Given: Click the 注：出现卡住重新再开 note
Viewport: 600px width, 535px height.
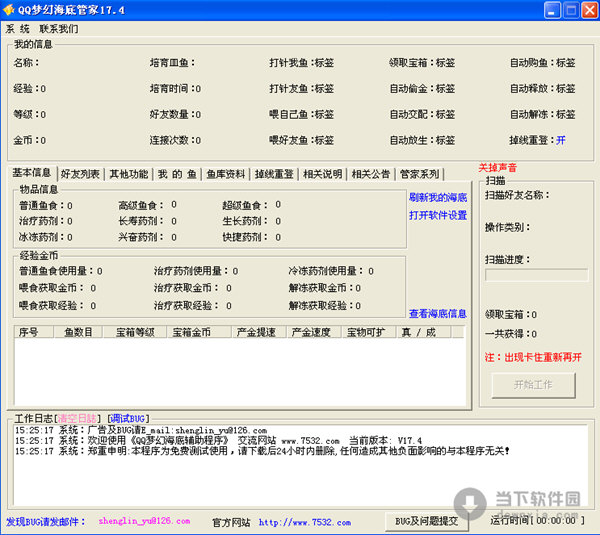Looking at the screenshot, I should click(x=533, y=357).
